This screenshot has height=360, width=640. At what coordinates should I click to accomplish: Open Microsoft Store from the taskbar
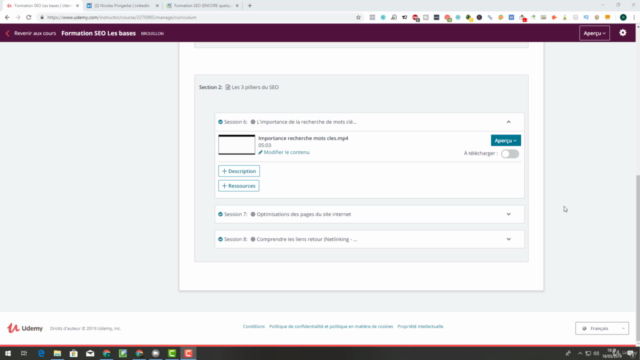point(73,353)
